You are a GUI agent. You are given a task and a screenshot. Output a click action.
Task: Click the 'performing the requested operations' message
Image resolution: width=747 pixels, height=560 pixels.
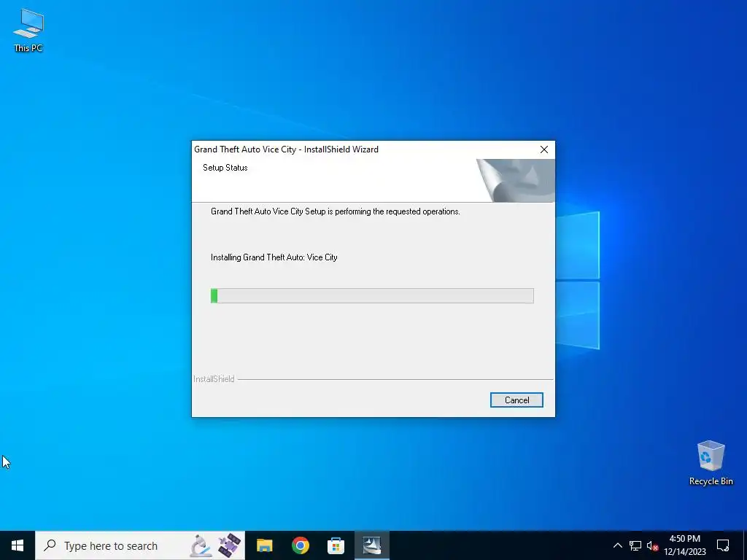(336, 211)
